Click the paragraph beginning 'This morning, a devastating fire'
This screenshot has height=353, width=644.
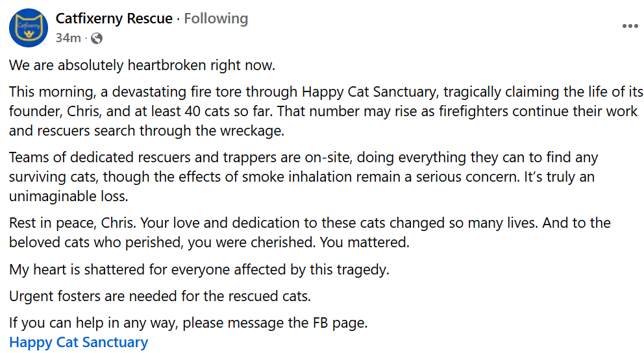click(326, 111)
